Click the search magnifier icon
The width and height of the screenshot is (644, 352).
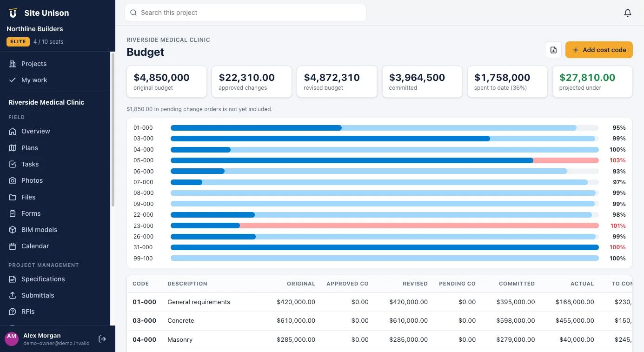coord(133,13)
